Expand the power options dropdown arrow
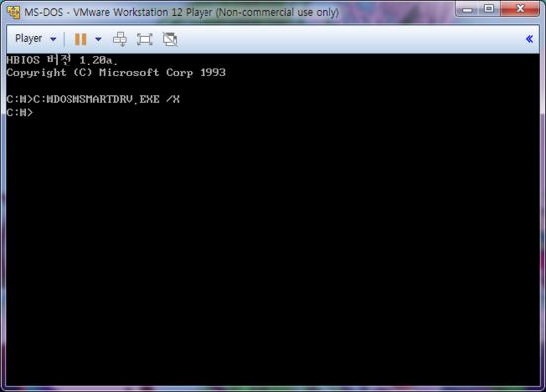This screenshot has height=392, width=546. pos(98,39)
